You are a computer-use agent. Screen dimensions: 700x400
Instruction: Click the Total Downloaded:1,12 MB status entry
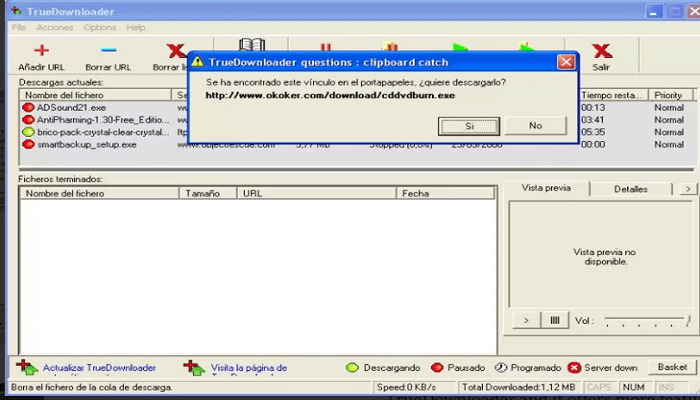[518, 387]
